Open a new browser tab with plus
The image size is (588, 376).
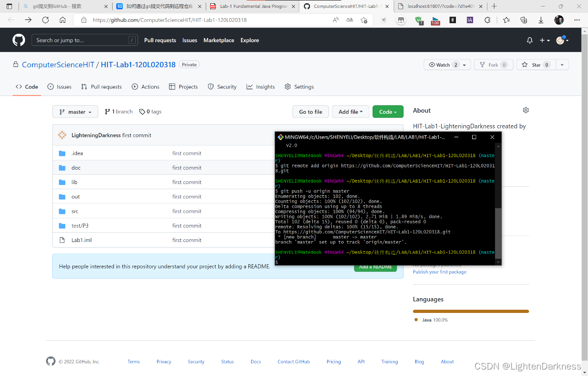click(494, 6)
